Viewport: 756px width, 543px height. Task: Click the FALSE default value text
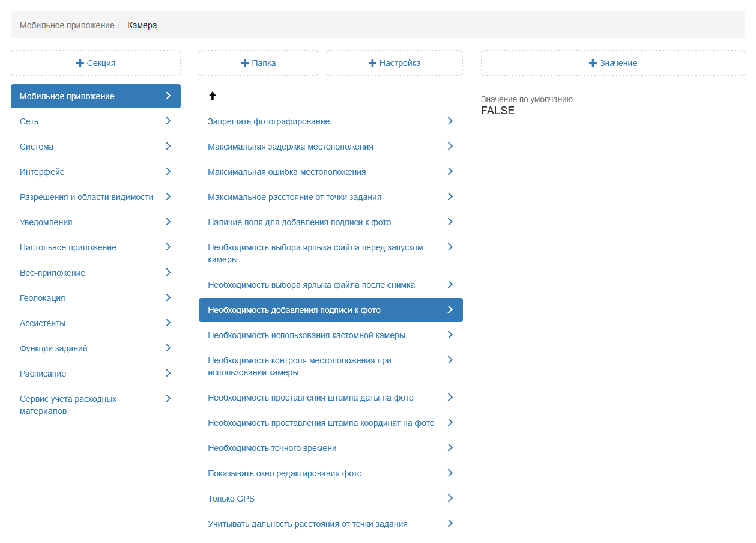pyautogui.click(x=498, y=111)
